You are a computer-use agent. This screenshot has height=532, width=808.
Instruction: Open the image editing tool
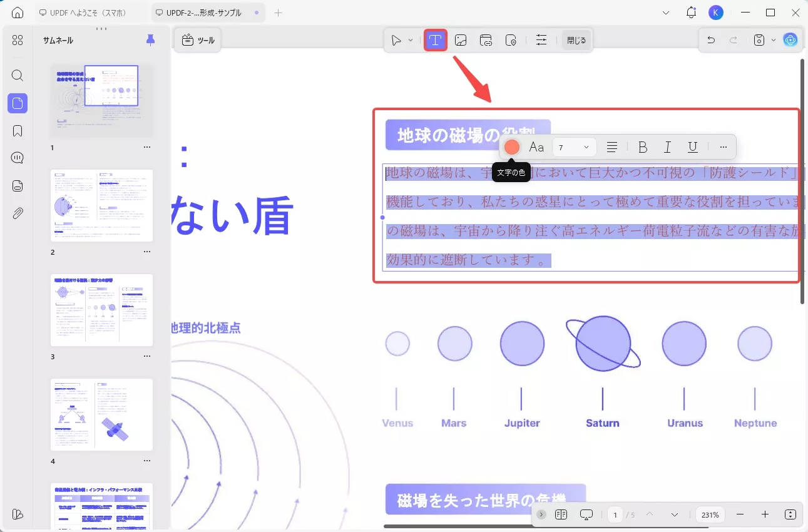tap(461, 39)
